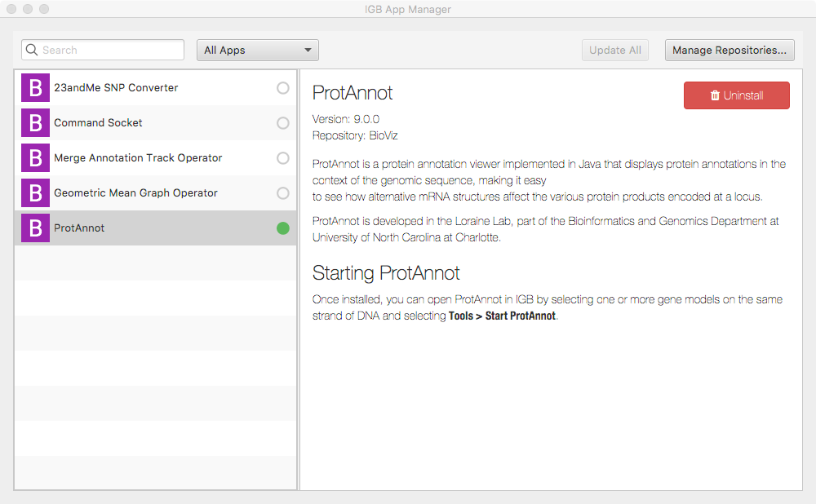This screenshot has width=816, height=504.
Task: Click the status circle for Command Socket
Action: tap(283, 123)
